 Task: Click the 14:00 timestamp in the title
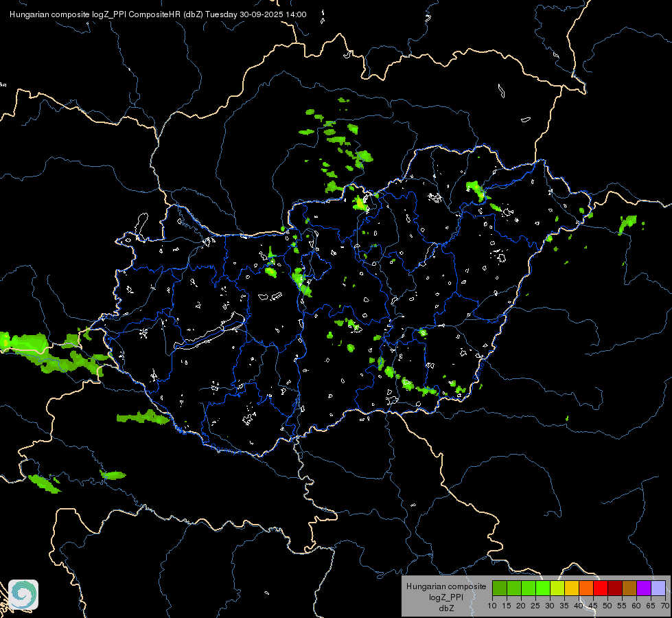[296, 14]
